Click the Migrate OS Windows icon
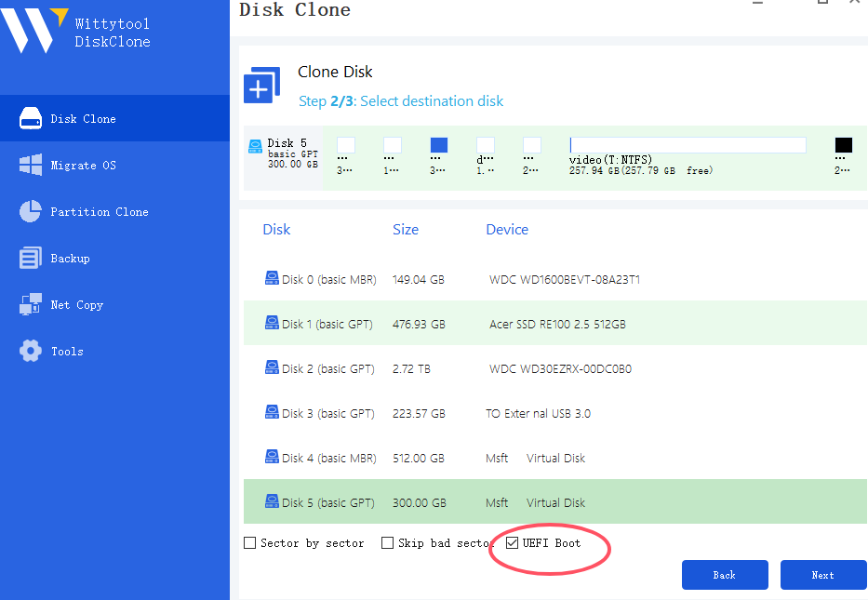The height and width of the screenshot is (600, 868). pos(31,165)
